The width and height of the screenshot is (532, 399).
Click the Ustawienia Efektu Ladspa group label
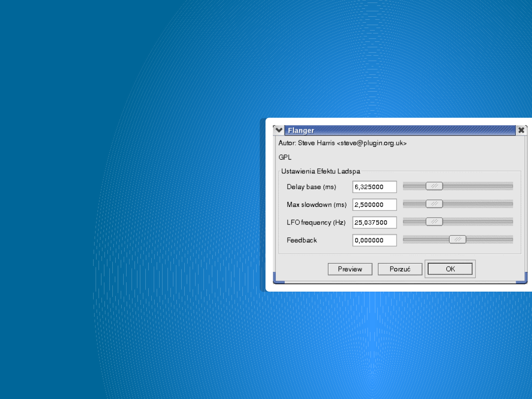click(x=320, y=171)
